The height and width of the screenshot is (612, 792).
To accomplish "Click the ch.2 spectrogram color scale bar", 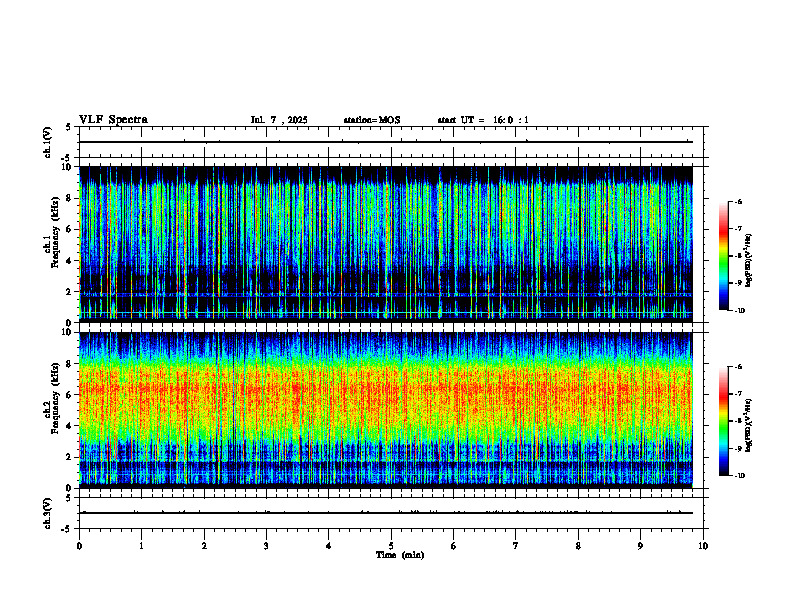I will [x=723, y=421].
